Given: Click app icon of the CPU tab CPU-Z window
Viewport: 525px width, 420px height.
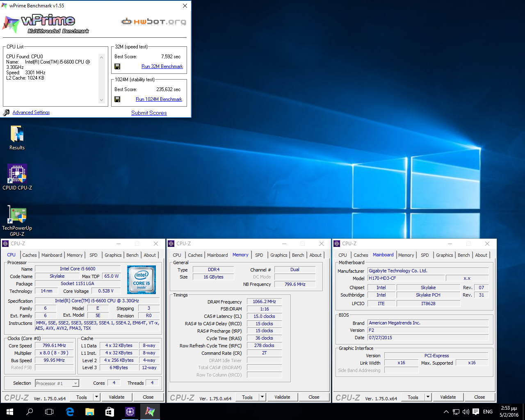Looking at the screenshot, I should [x=6, y=244].
